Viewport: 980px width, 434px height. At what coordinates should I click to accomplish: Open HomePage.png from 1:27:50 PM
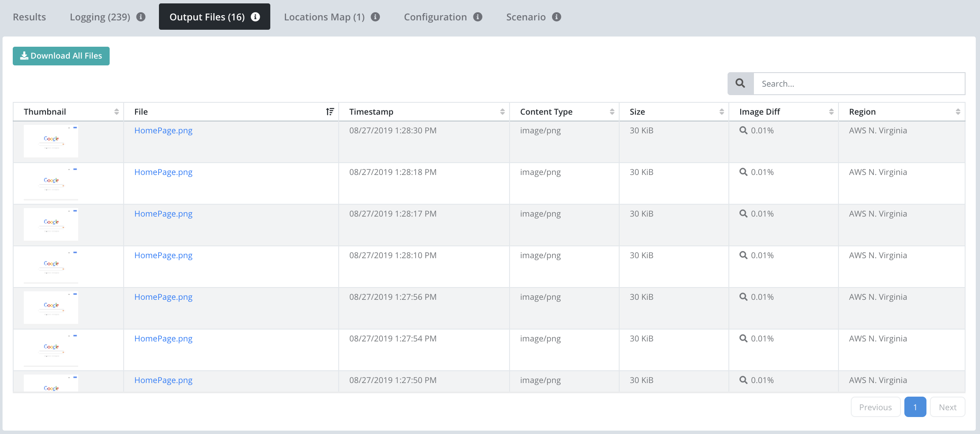(x=163, y=380)
